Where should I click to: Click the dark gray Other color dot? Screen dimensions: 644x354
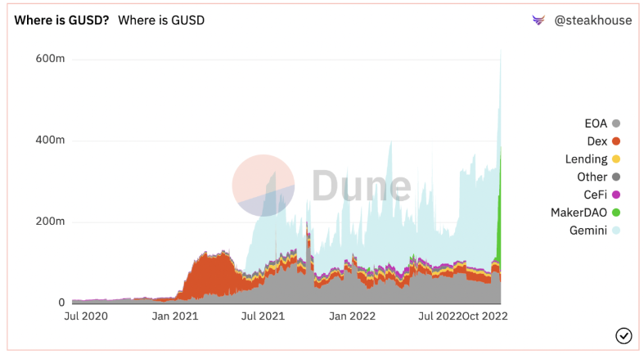pos(616,177)
